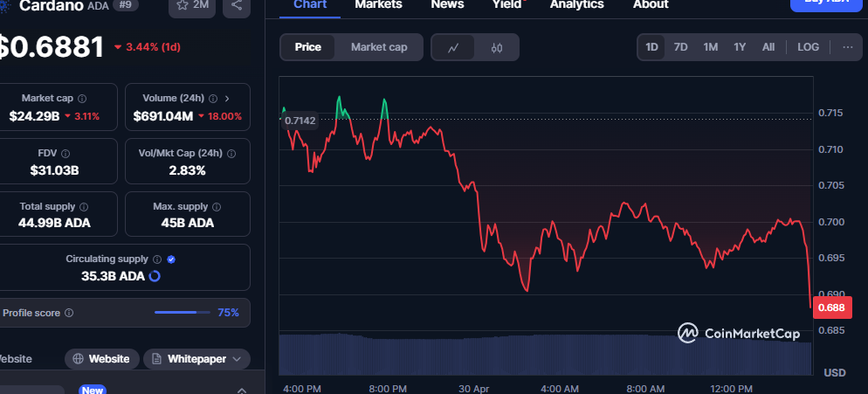Click the 0.688 current price tag
This screenshot has height=394, width=868.
click(832, 308)
